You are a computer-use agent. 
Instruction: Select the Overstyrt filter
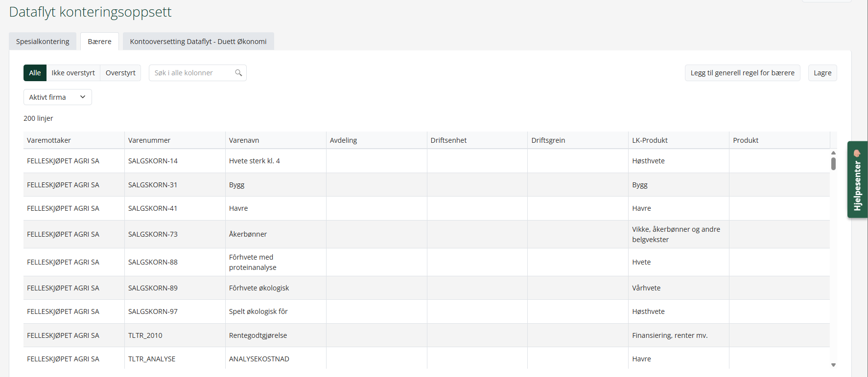(x=120, y=73)
